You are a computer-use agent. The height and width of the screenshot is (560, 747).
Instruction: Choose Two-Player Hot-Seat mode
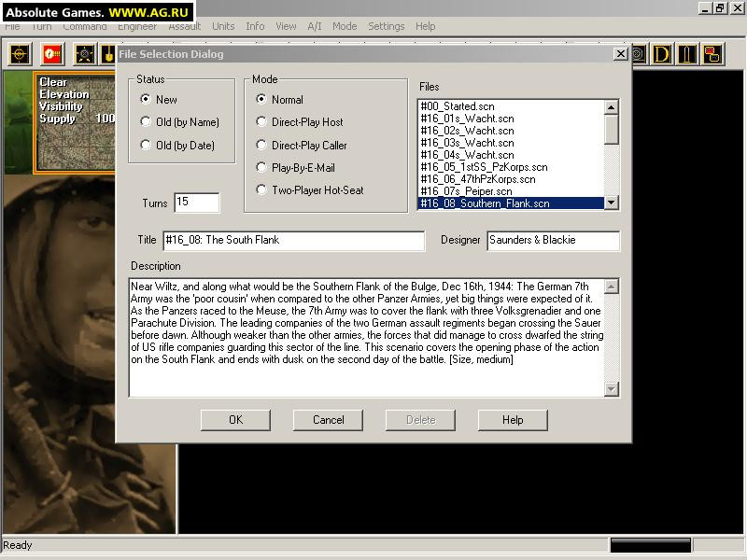(310, 190)
